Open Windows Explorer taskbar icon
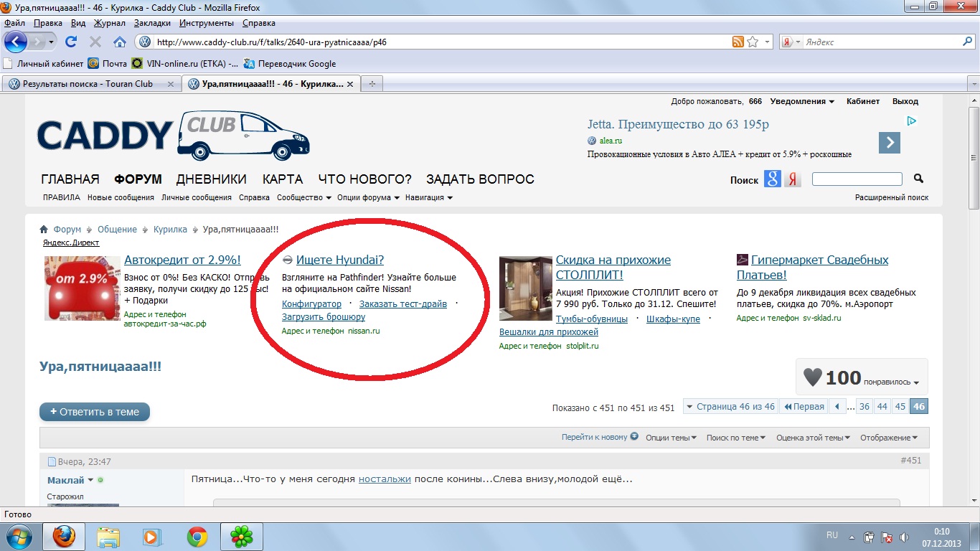The width and height of the screenshot is (980, 551). pyautogui.click(x=108, y=537)
